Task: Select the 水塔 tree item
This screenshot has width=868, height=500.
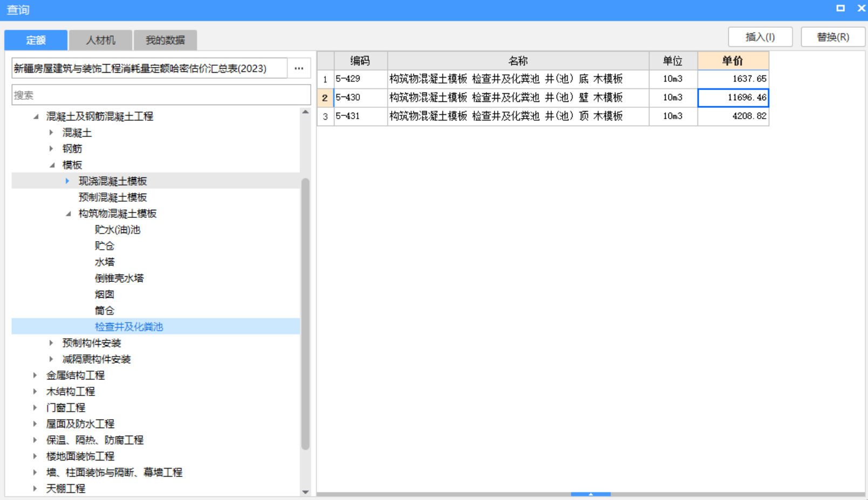Action: 104,262
